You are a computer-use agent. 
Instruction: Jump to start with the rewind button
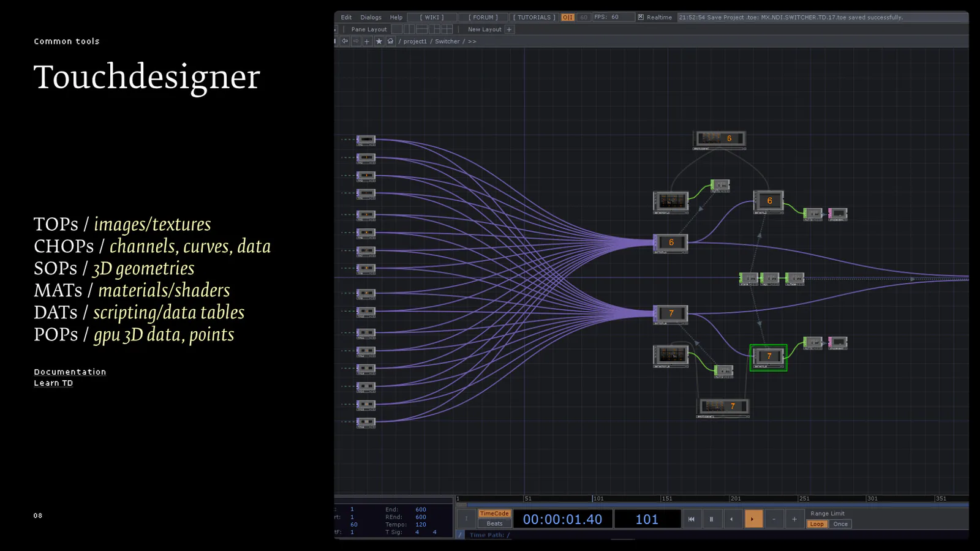691,519
